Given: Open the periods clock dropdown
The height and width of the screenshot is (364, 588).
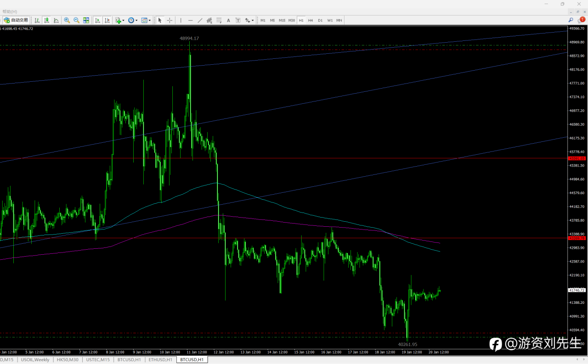Looking at the screenshot, I should (x=132, y=20).
